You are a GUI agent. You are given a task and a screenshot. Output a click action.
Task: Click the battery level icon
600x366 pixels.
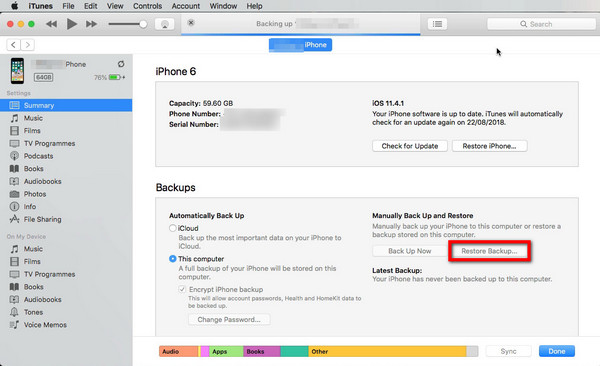[116, 77]
